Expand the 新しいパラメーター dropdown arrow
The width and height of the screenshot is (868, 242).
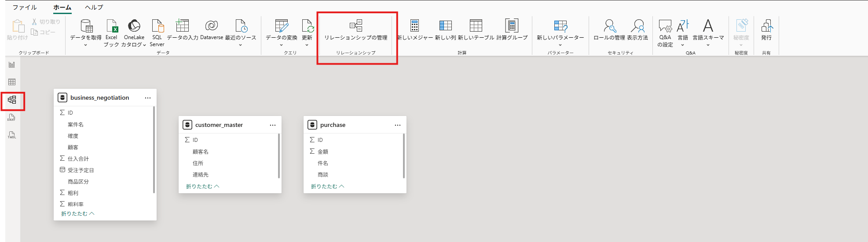pos(560,45)
